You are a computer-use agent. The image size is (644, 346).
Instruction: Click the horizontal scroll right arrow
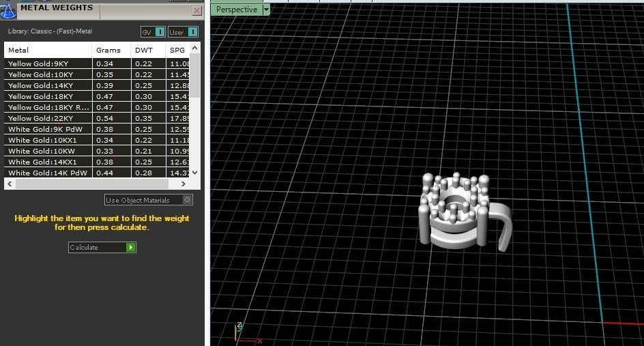point(184,184)
